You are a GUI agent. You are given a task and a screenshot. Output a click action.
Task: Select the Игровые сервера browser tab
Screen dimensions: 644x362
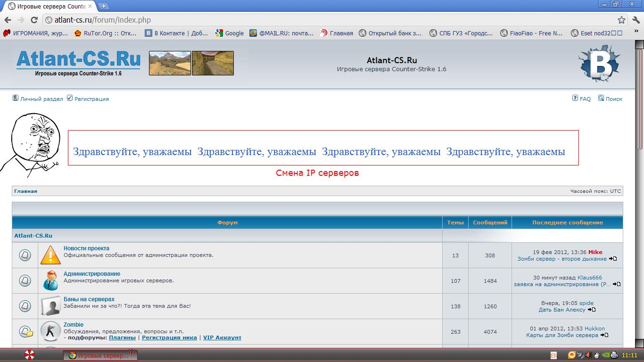50,7
